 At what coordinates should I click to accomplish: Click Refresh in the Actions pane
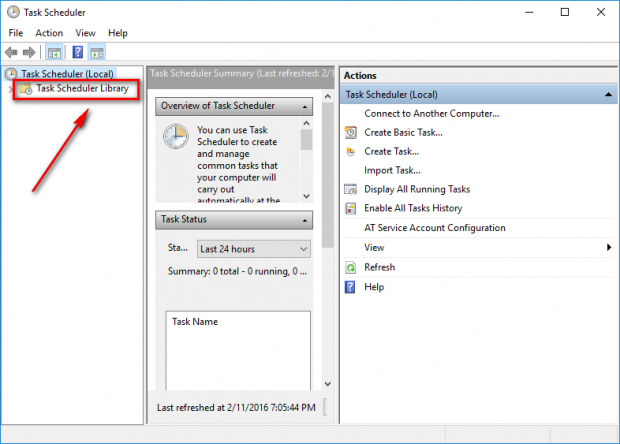(x=380, y=267)
